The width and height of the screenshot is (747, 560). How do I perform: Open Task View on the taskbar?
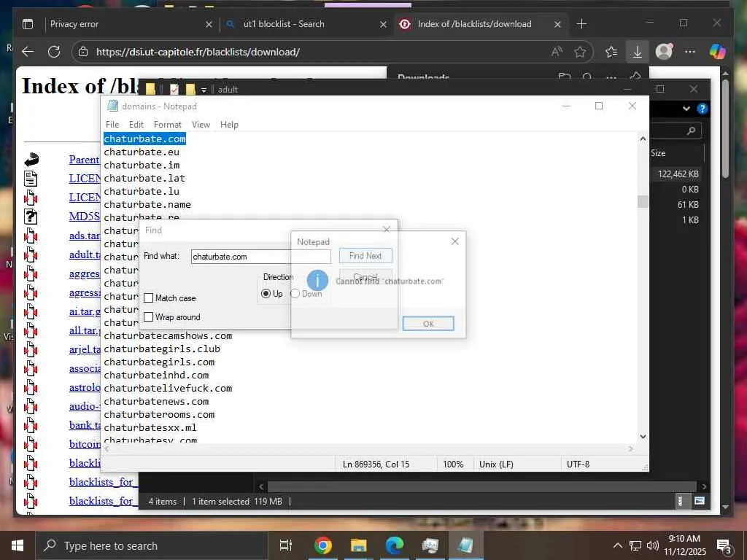[x=286, y=545]
